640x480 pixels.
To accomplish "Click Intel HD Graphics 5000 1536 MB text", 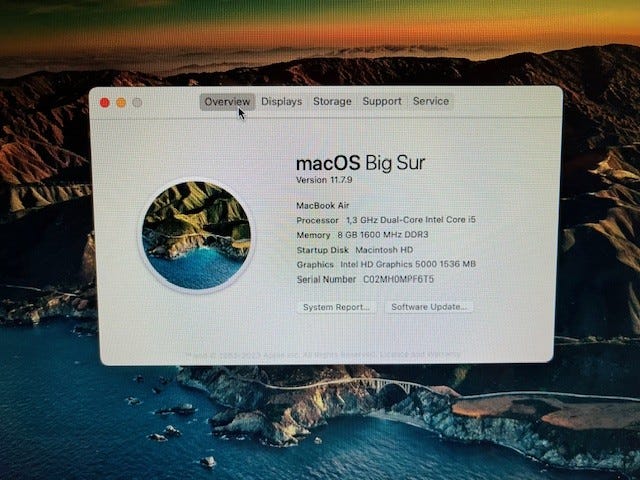I will point(408,264).
